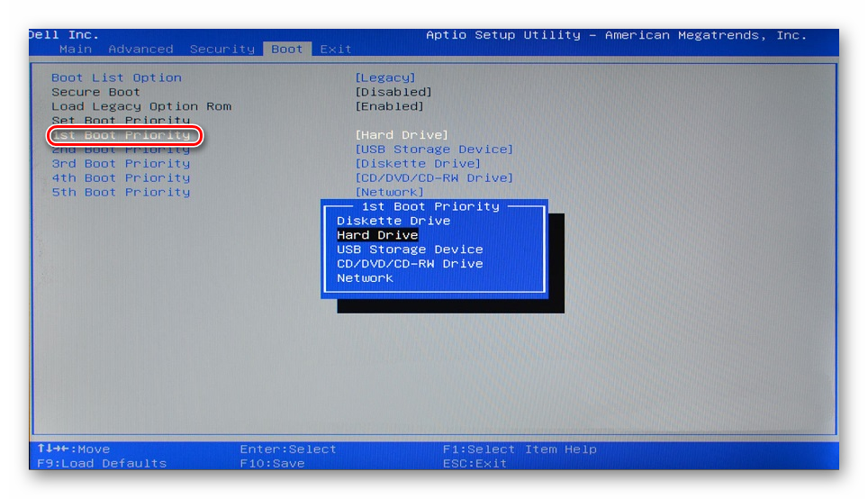This screenshot has height=499, width=868.
Task: Select Diskette Drive in the popup list
Action: (393, 221)
